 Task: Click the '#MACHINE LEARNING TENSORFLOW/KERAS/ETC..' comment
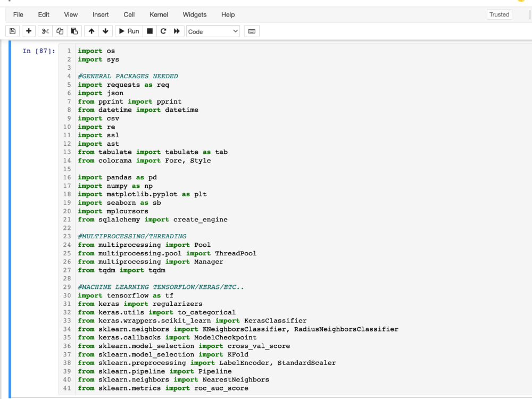coord(161,287)
